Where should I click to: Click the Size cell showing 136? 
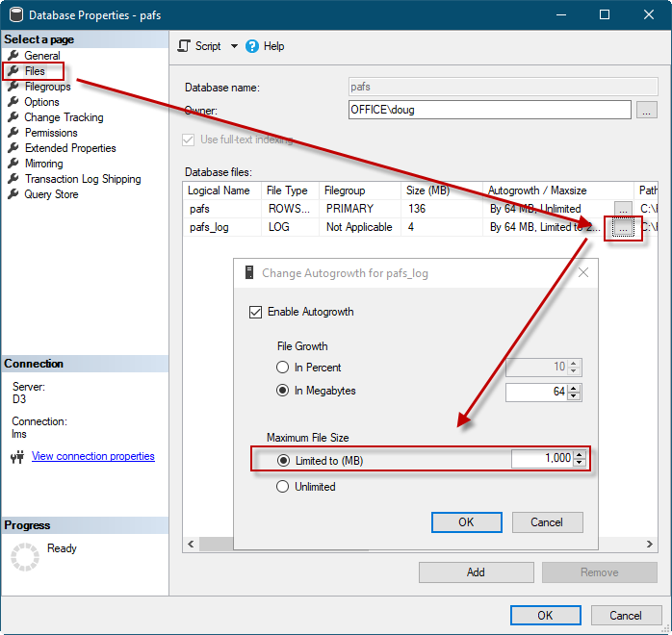(x=442, y=209)
